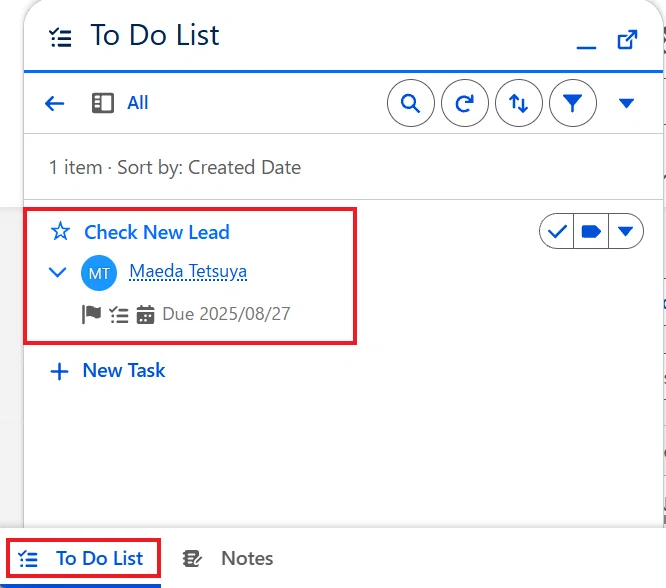
Task: Star the Check New Lead task
Action: click(x=60, y=232)
